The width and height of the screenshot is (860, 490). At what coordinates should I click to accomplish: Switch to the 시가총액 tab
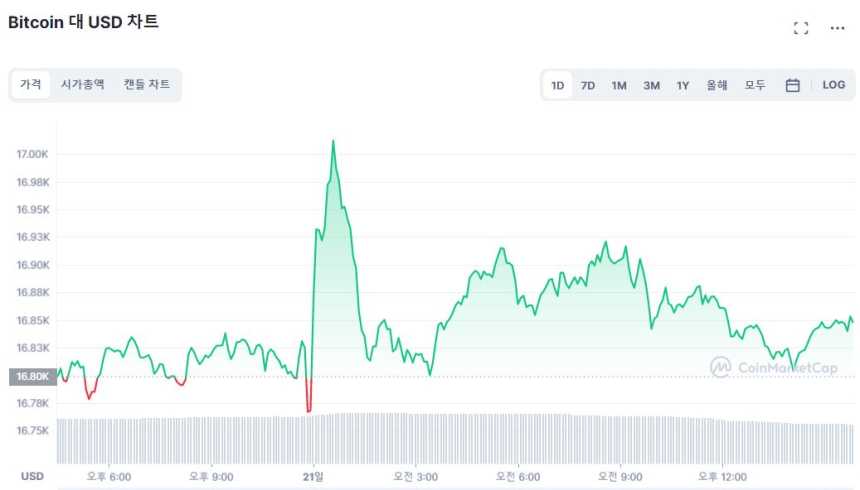pos(82,85)
